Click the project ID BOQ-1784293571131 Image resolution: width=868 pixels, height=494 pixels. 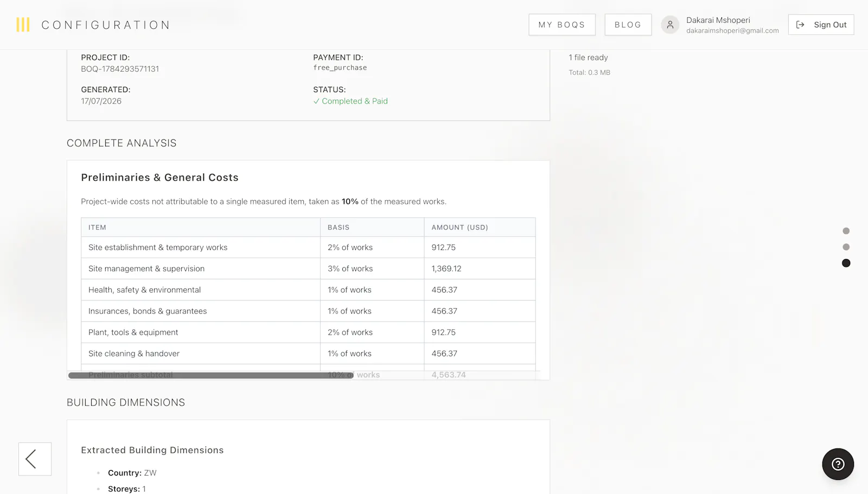(120, 69)
